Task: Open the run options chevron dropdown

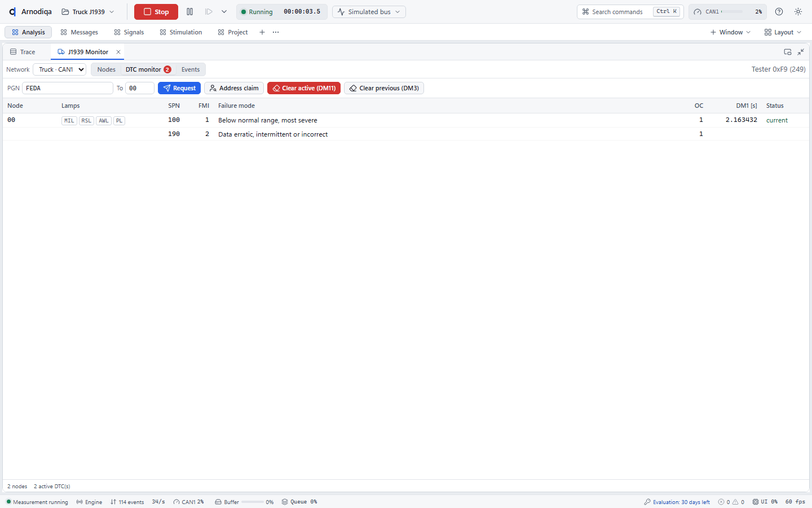Action: click(x=224, y=12)
